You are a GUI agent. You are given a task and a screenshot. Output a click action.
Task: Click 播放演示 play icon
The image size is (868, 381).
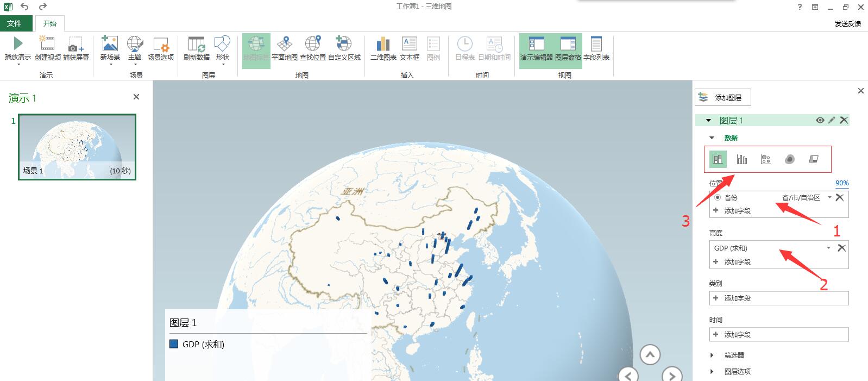[18, 43]
